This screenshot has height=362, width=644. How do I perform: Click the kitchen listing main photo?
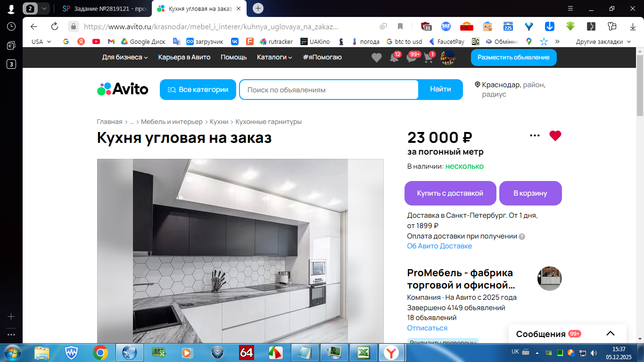pyautogui.click(x=240, y=251)
